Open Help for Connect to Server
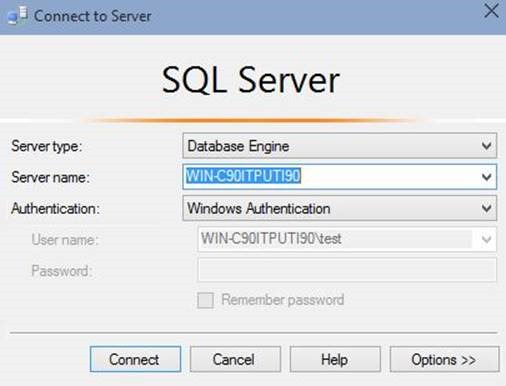The height and width of the screenshot is (386, 506). coord(335,359)
